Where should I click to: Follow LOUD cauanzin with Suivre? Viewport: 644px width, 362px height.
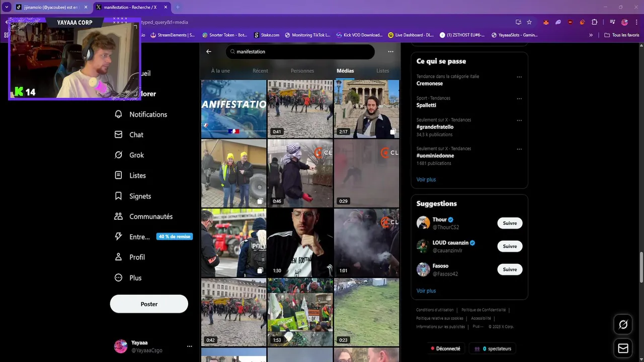pos(510,246)
